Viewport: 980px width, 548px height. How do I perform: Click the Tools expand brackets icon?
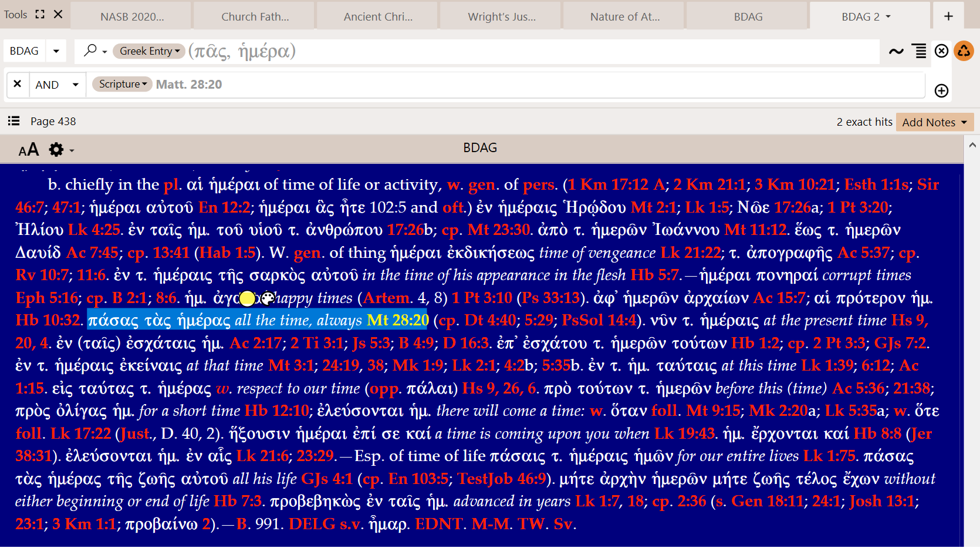pyautogui.click(x=40, y=14)
